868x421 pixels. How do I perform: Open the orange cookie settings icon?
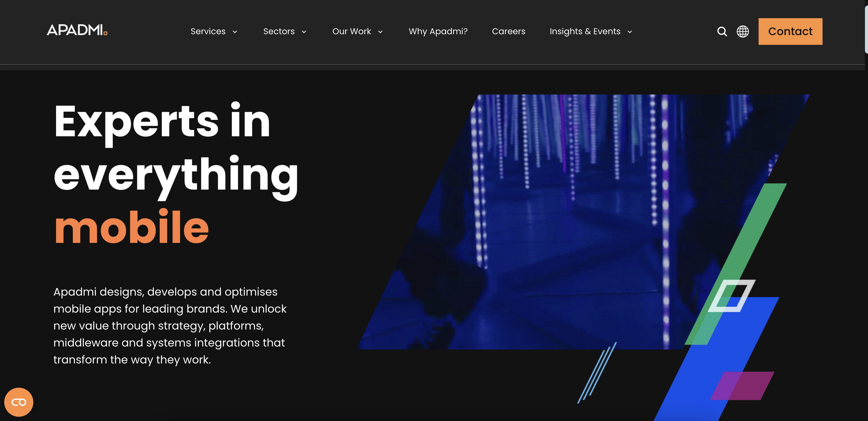(x=18, y=402)
